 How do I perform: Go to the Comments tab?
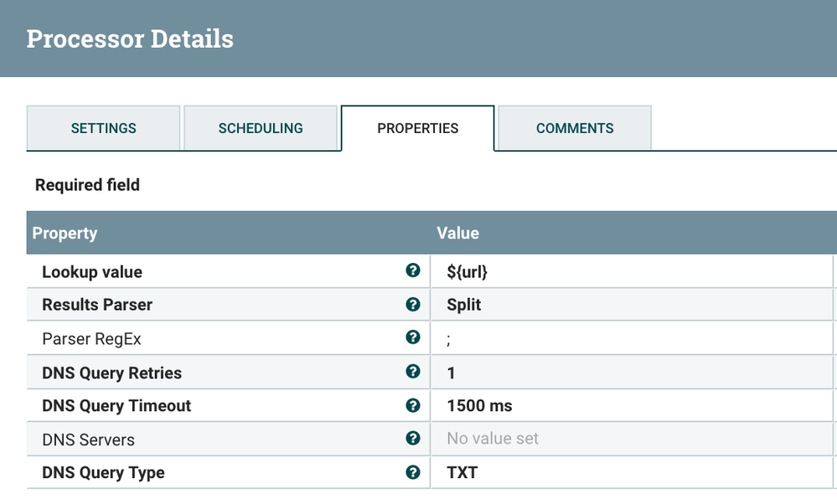tap(575, 128)
